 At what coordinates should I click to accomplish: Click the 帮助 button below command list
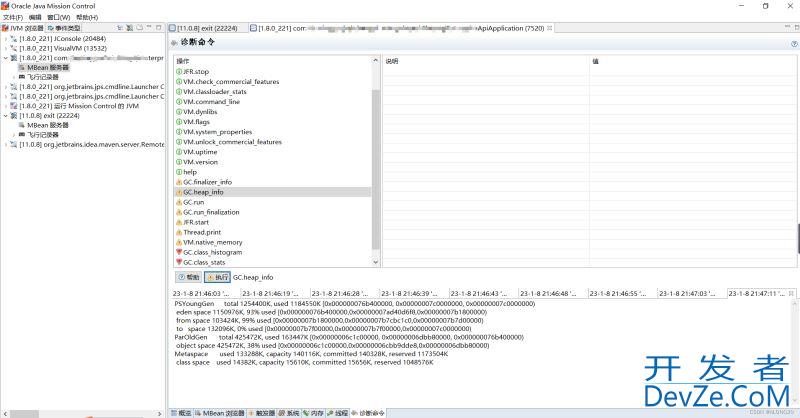point(189,277)
